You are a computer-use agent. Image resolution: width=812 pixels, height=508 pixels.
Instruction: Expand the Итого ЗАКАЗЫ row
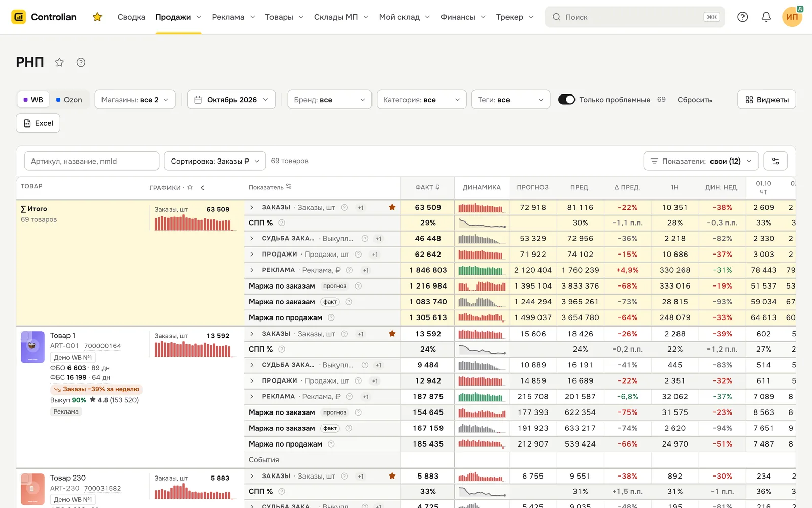point(252,208)
